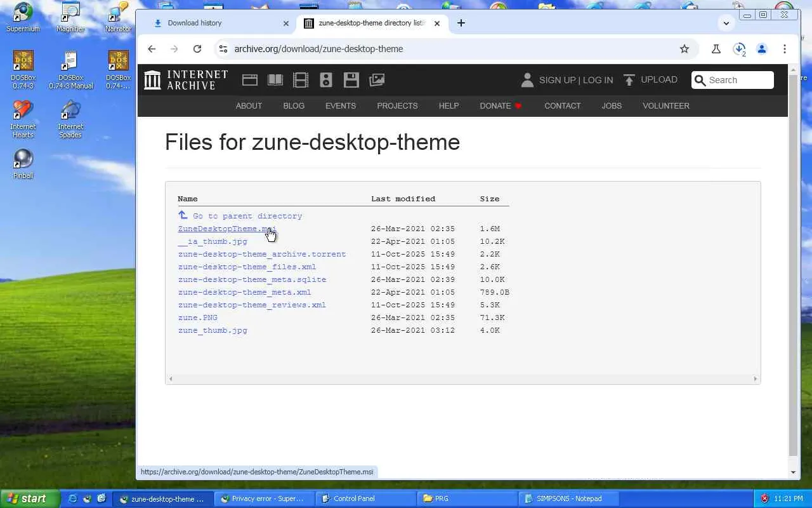
Task: Click the page's vertical scrollbar
Action: (x=793, y=265)
